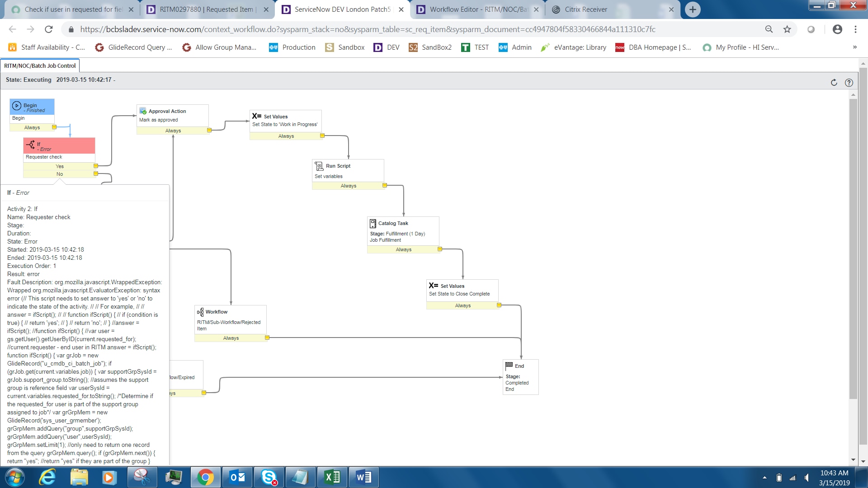Image resolution: width=868 pixels, height=488 pixels.
Task: Click the Approval Action activity icon
Action: (x=143, y=111)
